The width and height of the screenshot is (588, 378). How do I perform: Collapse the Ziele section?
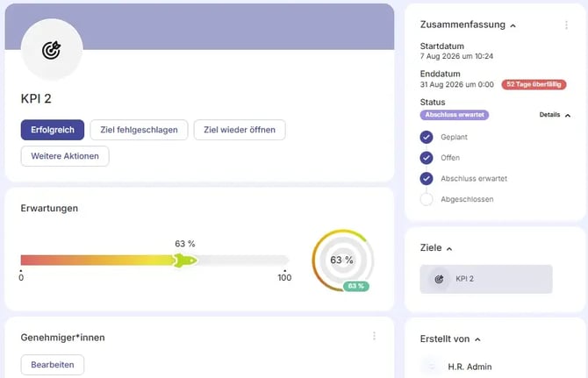[449, 248]
